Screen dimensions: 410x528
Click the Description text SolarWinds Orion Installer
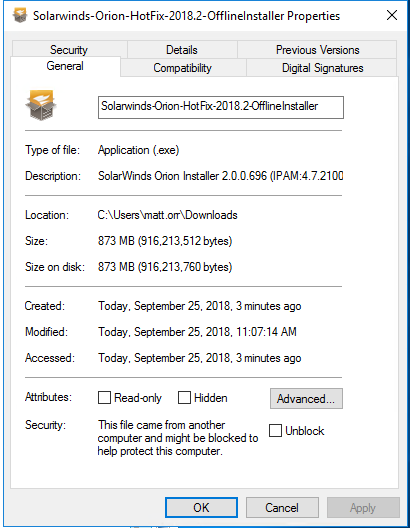coord(159,176)
